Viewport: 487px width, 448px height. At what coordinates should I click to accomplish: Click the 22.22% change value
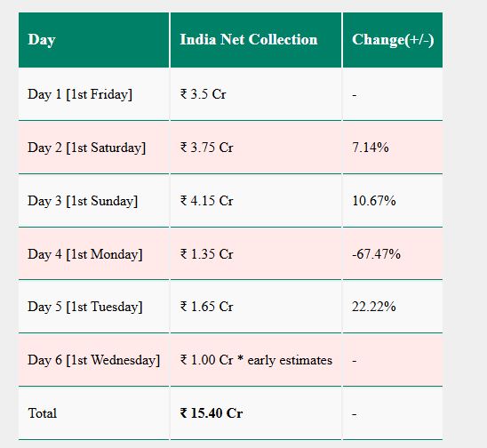(x=374, y=307)
